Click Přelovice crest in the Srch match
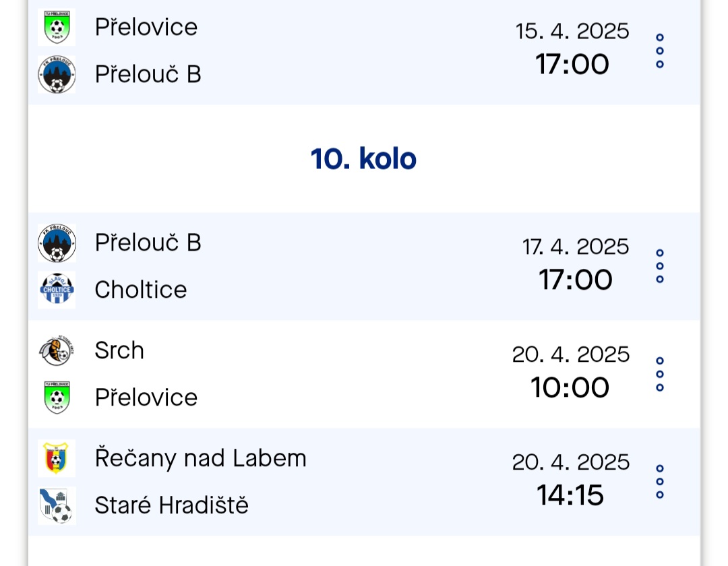 point(57,398)
